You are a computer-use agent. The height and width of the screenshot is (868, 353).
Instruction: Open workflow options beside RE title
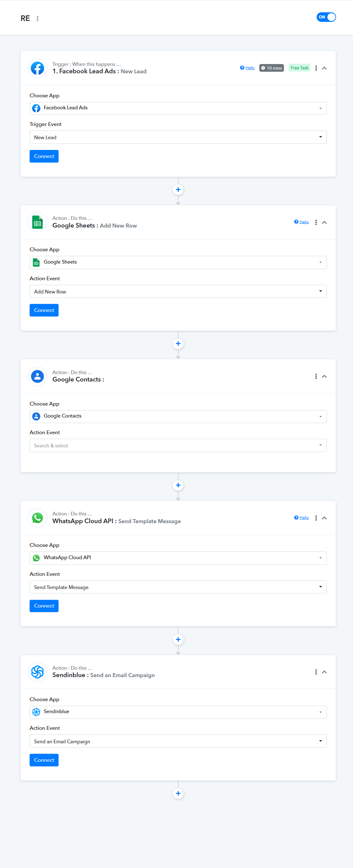tap(38, 18)
